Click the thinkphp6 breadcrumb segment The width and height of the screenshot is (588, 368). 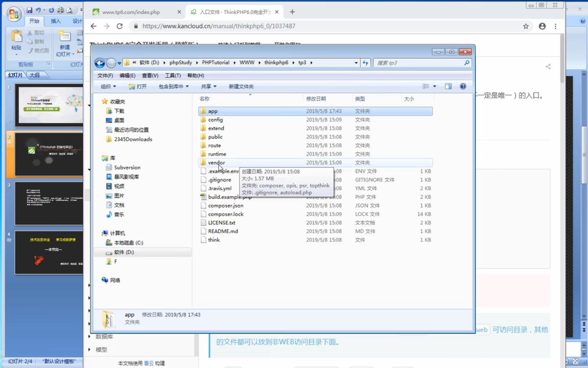point(276,62)
